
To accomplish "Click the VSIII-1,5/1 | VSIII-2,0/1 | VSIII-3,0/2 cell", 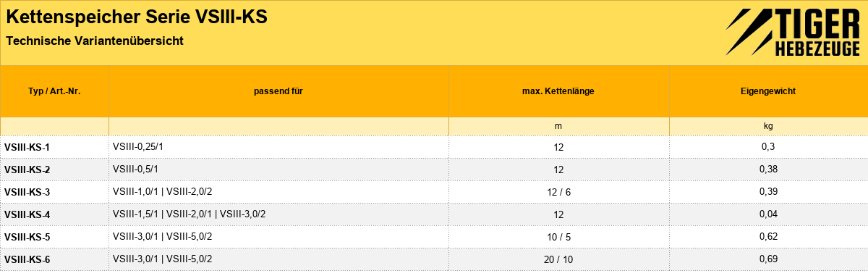I will tap(278, 214).
